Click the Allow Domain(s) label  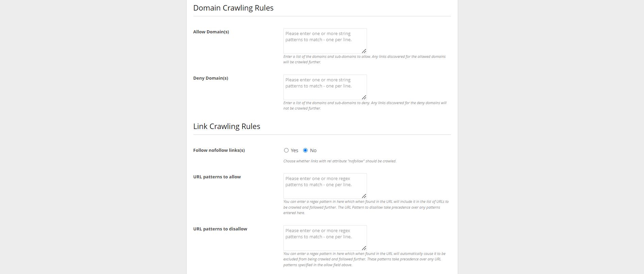(x=211, y=32)
